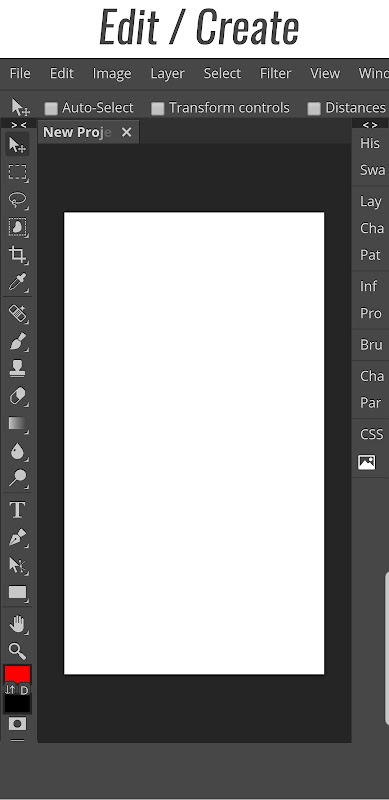Open the CSS panel
Screen dimensions: 389x800
[371, 434]
